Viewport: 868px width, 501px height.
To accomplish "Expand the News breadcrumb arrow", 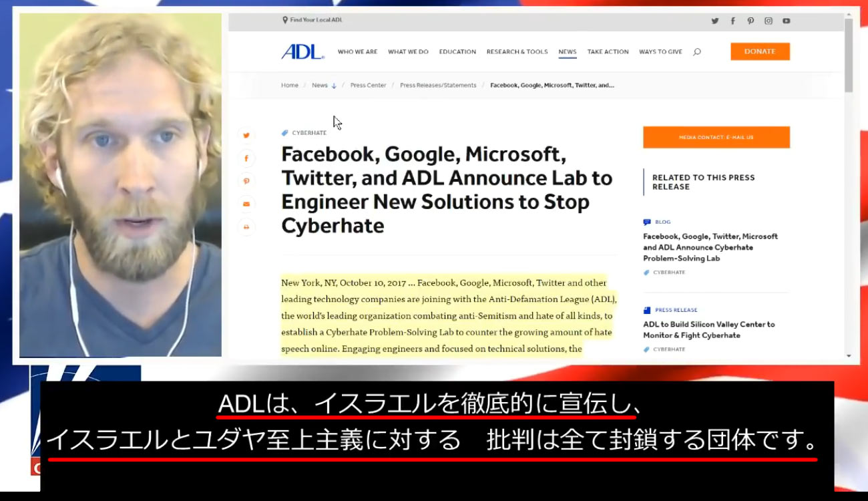I will pyautogui.click(x=334, y=86).
